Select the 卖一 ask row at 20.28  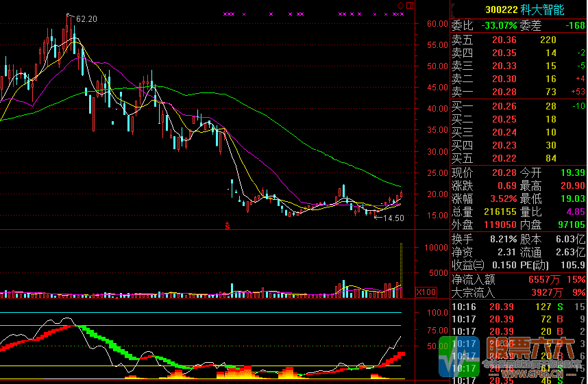pyautogui.click(x=518, y=92)
